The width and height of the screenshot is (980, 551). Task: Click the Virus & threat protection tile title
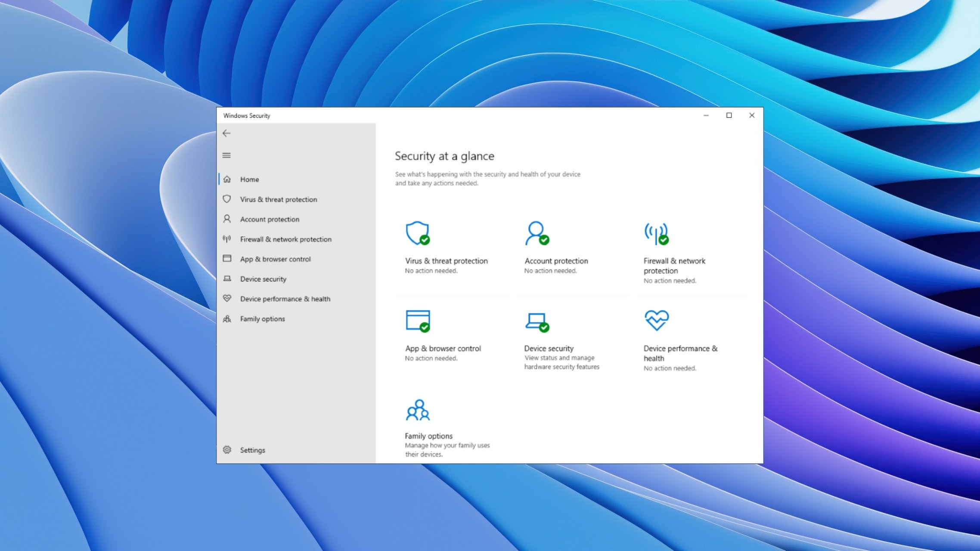pos(446,261)
